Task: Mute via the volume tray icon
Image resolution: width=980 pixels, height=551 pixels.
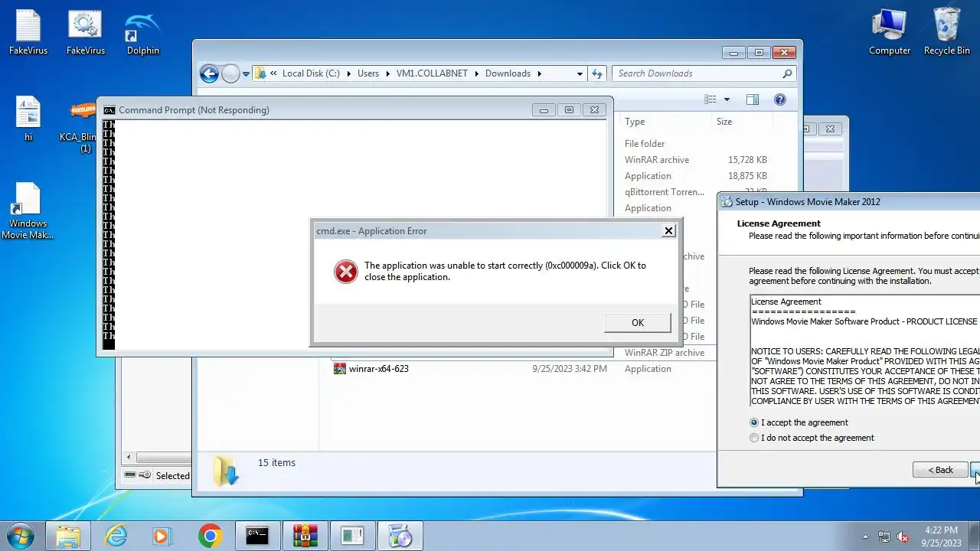Action: pos(903,536)
